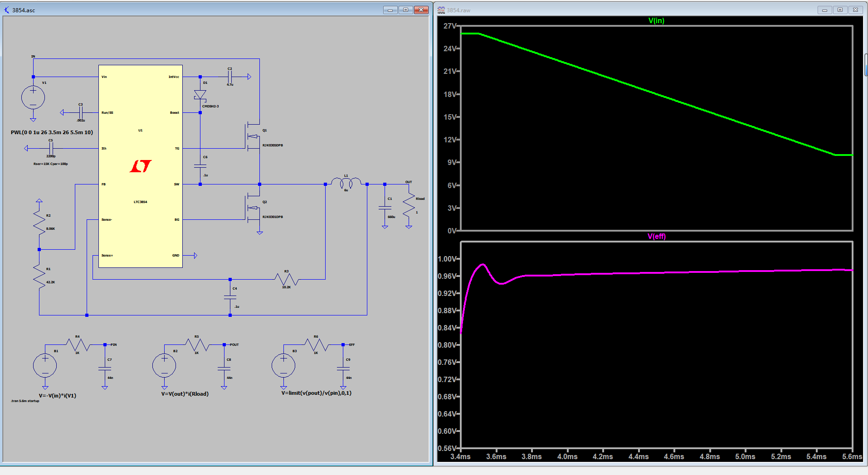Click the red LT logo on U1

[x=141, y=166]
